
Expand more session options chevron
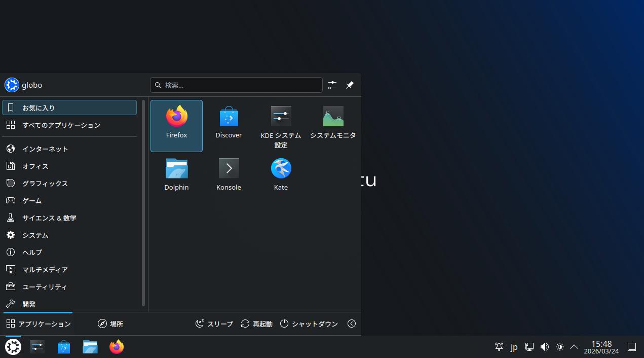[x=352, y=324]
